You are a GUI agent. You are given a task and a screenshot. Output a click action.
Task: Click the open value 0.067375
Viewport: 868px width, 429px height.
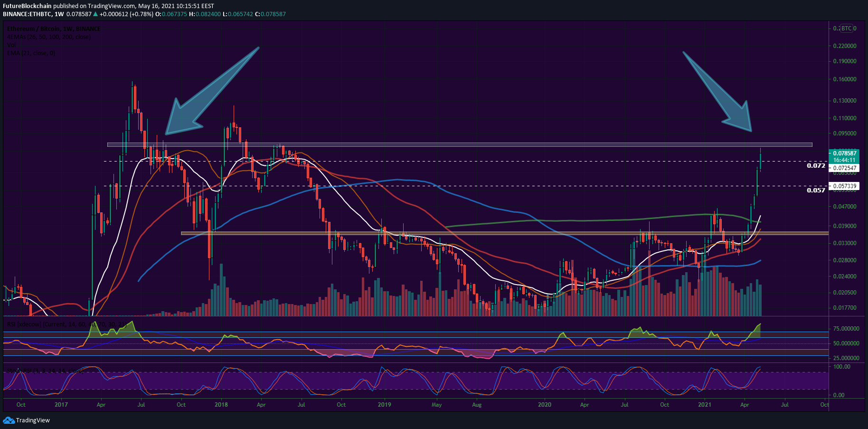pos(174,14)
